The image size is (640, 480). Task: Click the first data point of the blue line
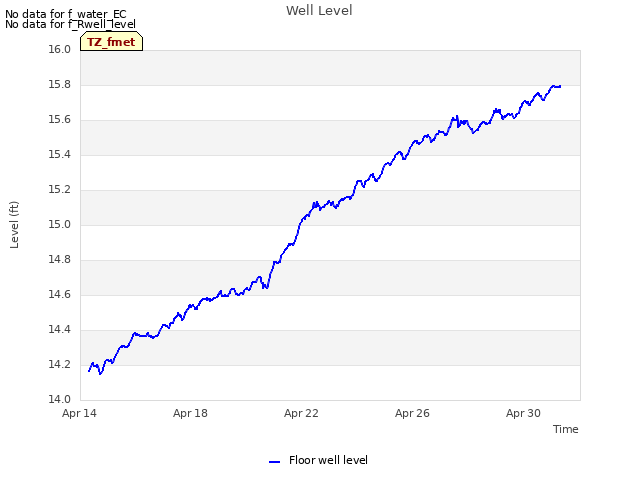tap(89, 371)
